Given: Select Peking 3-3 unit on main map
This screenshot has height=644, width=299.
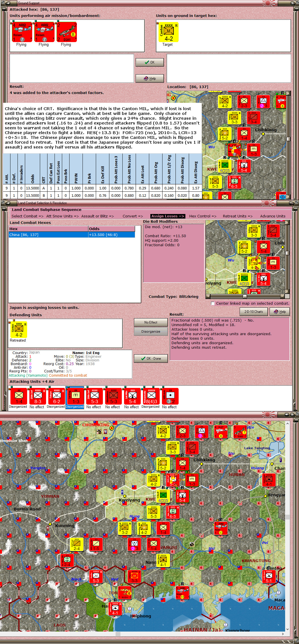Looking at the screenshot, I should pos(173,448).
